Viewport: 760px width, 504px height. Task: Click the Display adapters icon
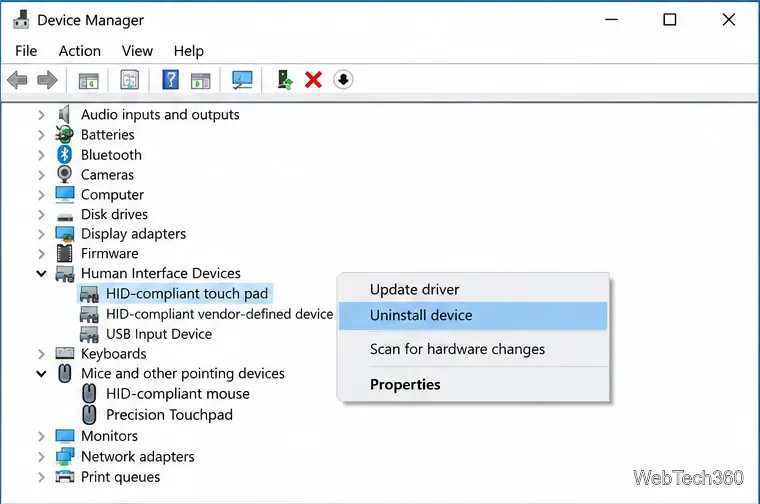point(64,234)
